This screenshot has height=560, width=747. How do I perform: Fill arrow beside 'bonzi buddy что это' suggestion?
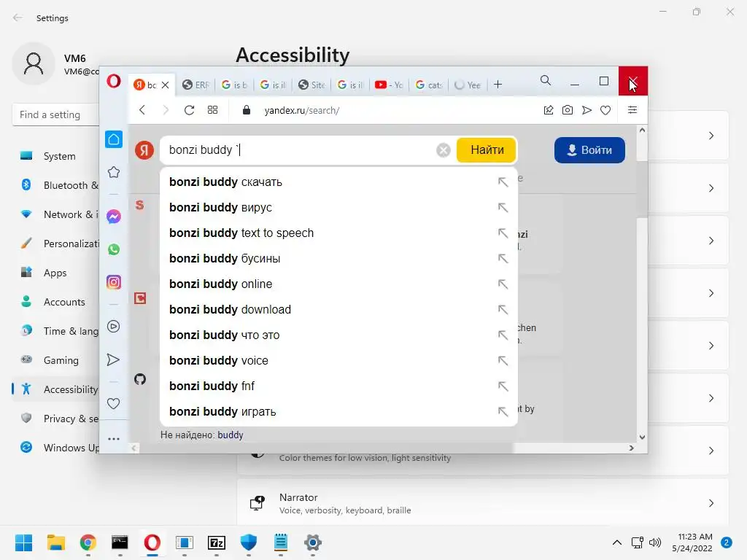[503, 335]
